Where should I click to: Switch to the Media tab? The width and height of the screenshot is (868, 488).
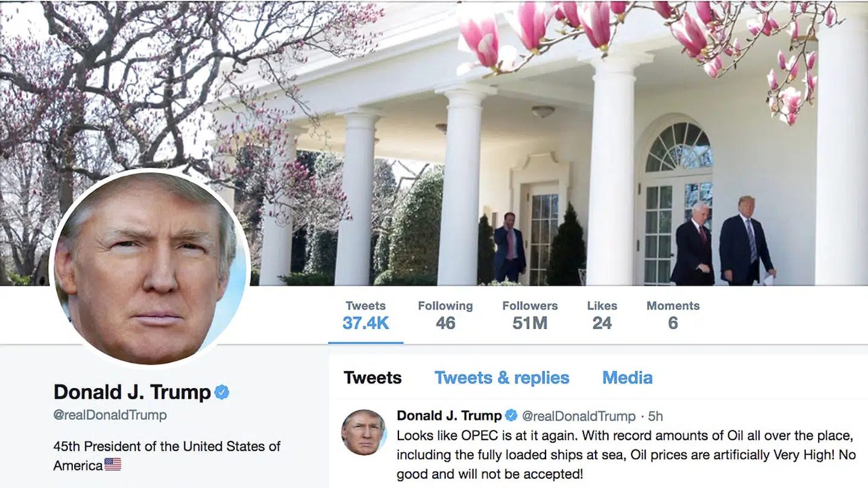pyautogui.click(x=627, y=378)
